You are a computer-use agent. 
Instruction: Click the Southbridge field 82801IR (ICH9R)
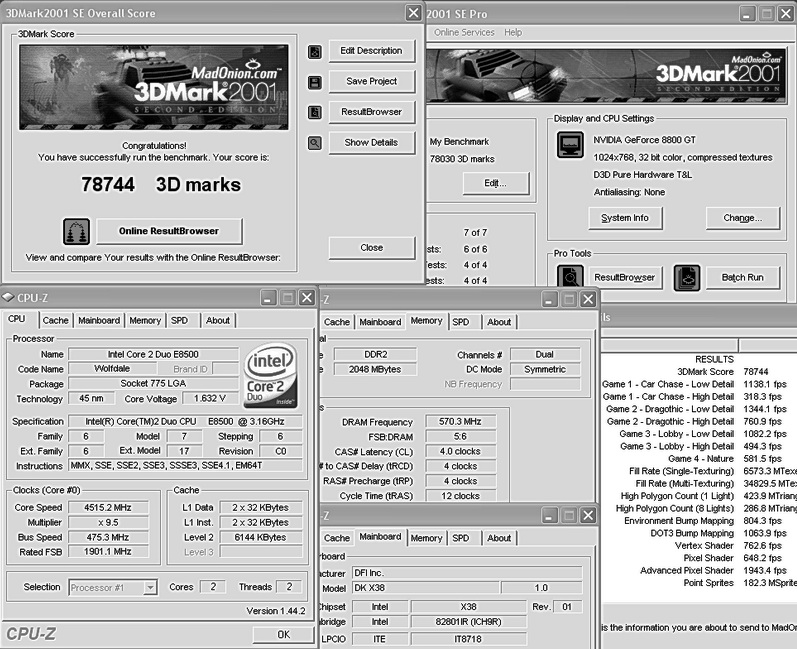tap(469, 622)
